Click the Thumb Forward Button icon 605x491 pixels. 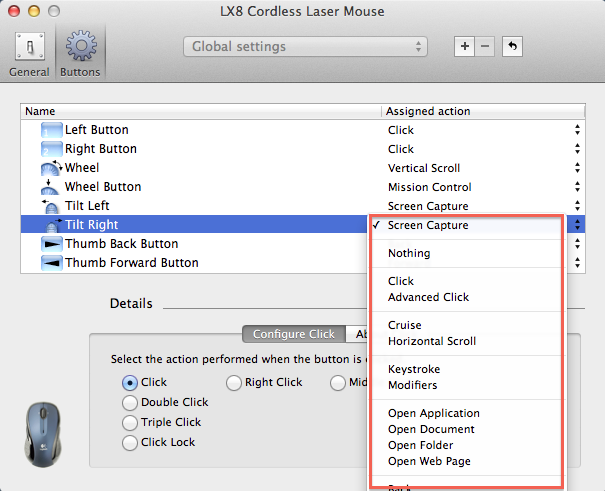pos(51,263)
